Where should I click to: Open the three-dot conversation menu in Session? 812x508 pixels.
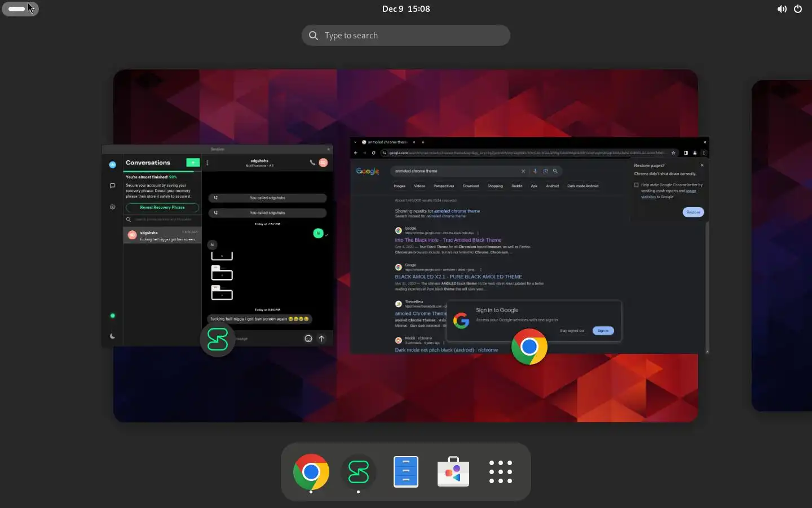pos(208,163)
